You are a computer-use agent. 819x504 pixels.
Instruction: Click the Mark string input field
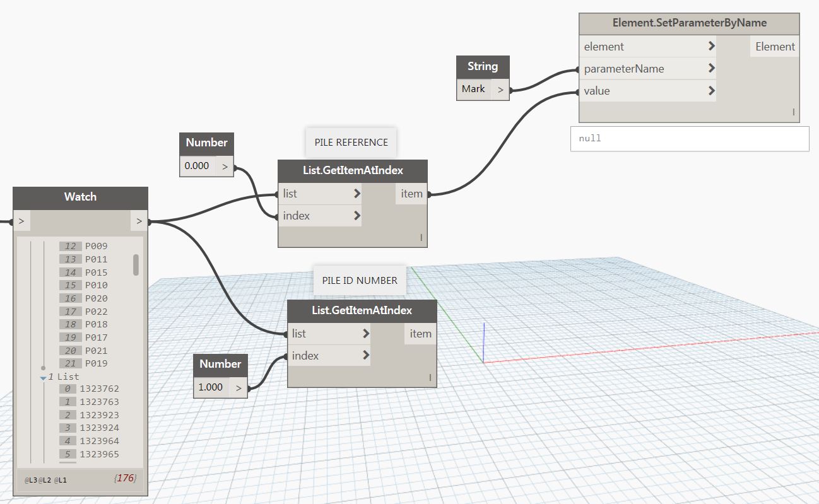click(474, 89)
